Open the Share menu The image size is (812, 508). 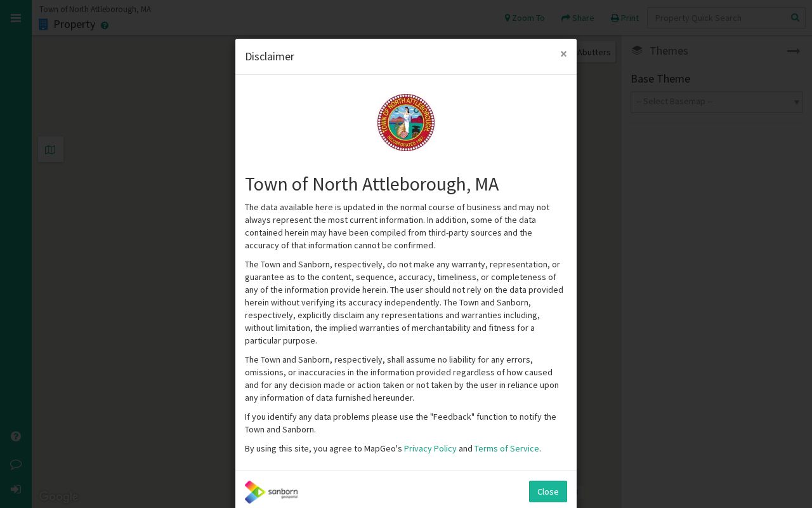pyautogui.click(x=577, y=18)
